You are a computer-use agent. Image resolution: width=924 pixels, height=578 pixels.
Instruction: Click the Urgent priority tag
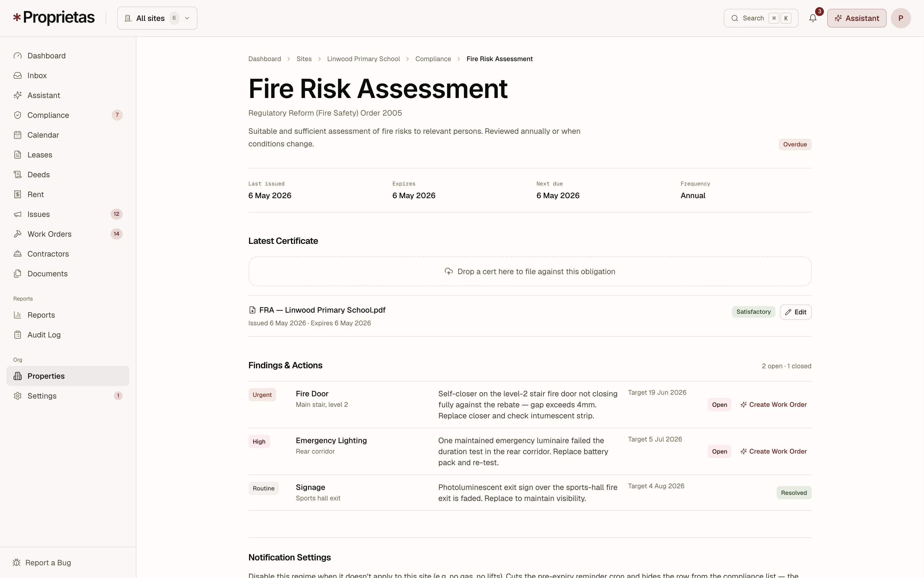[x=262, y=395]
